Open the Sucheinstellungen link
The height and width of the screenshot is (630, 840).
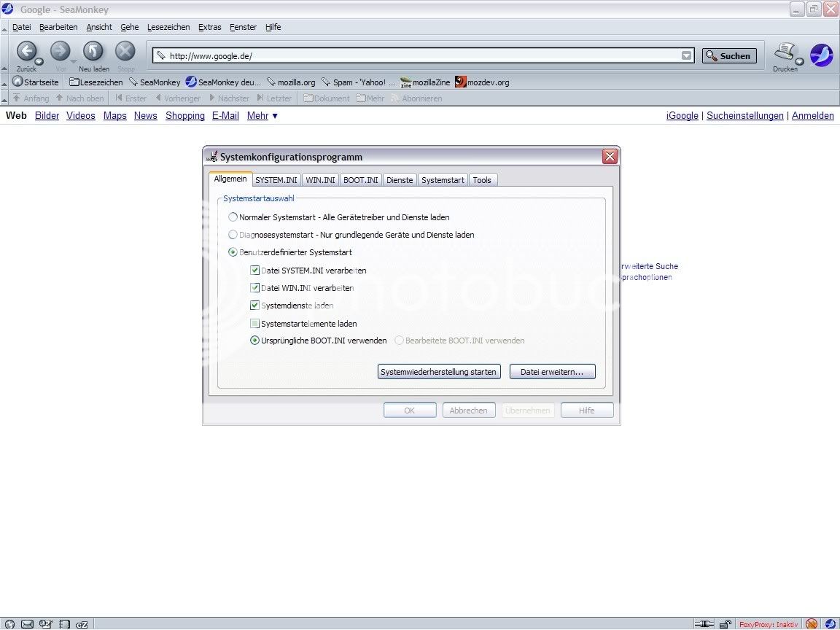point(744,115)
